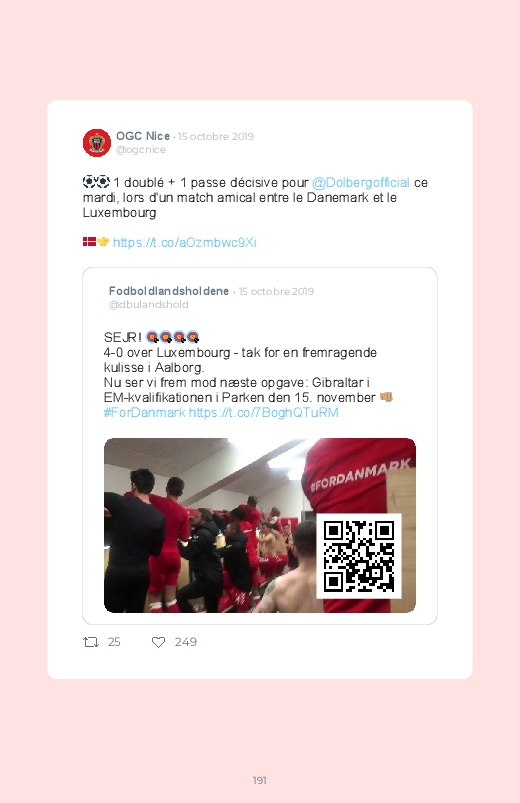The image size is (520, 803).
Task: Click the 25 retweets count
Action: tap(114, 642)
